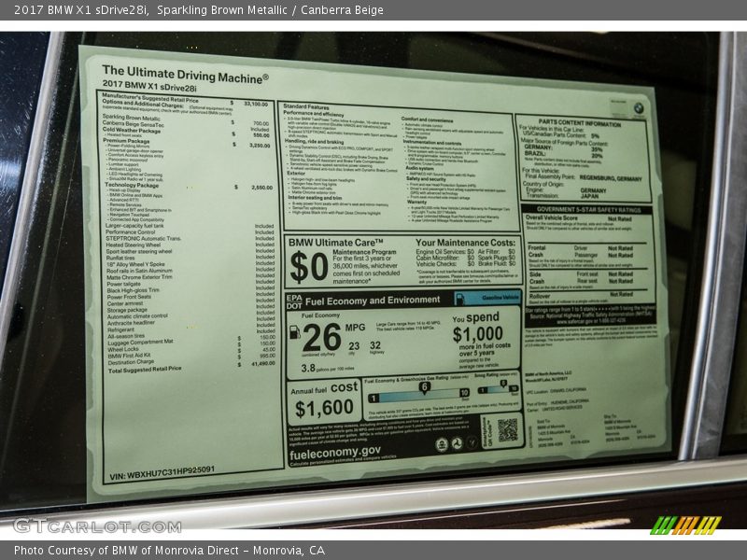Viewport: 747px width, 560px height.
Task: Click the '3.8 gallons per 100 miles' text
Action: (328, 368)
